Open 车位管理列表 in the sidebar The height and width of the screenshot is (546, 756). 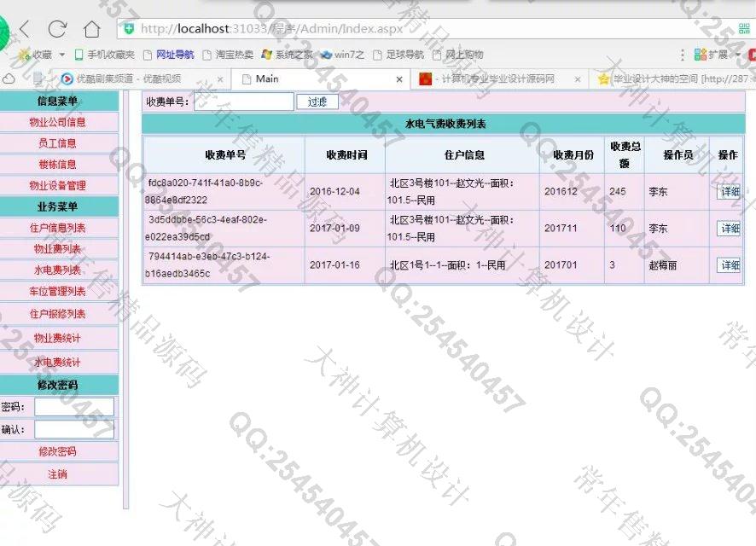57,292
